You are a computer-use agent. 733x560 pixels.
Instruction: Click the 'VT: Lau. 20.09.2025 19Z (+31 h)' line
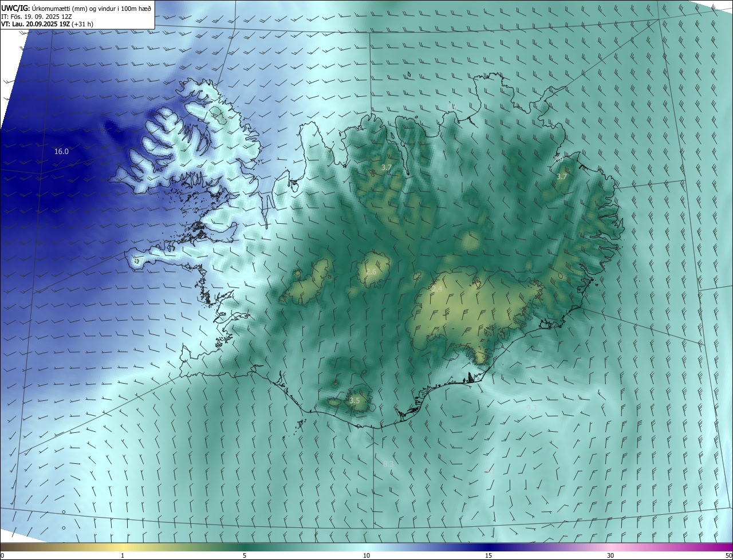(46, 25)
